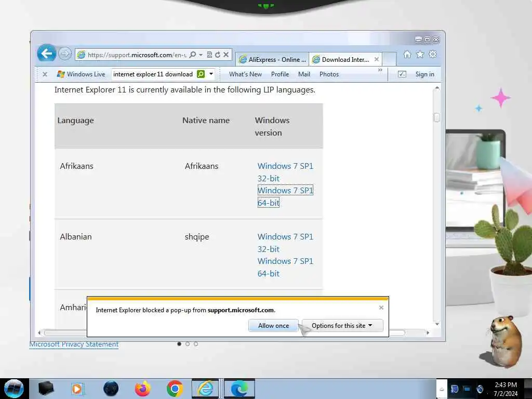Close the Windows Live toolbar
This screenshot has width=532, height=399.
[45, 74]
